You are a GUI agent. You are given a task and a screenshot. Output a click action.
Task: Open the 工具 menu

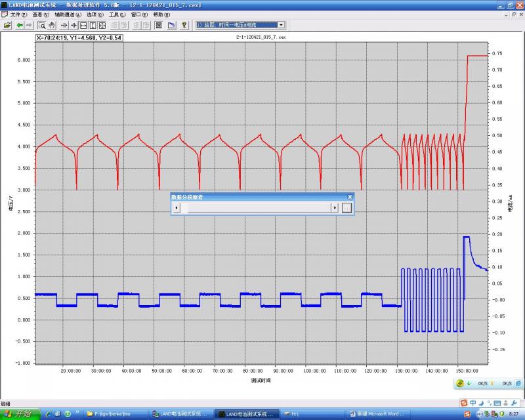[x=117, y=14]
